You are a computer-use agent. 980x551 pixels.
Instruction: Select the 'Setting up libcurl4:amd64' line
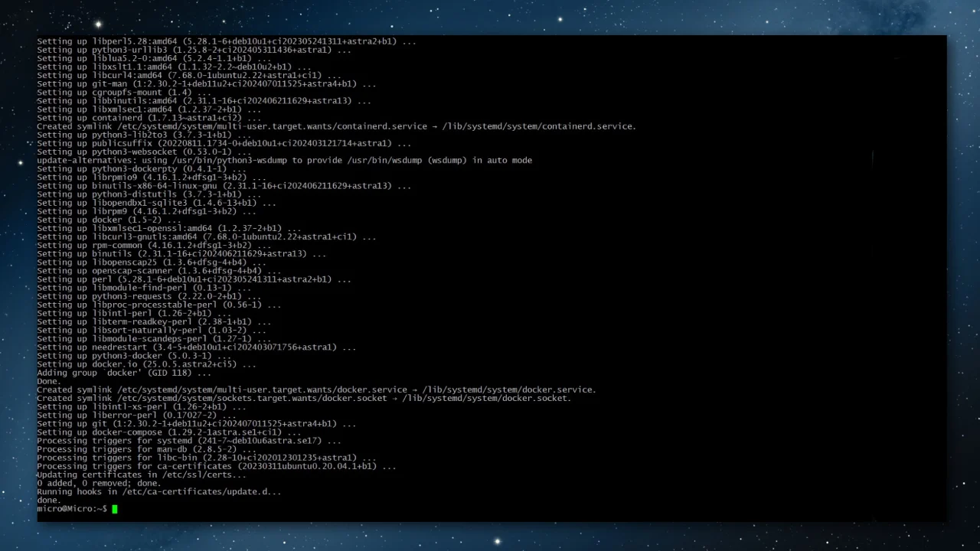coord(189,75)
